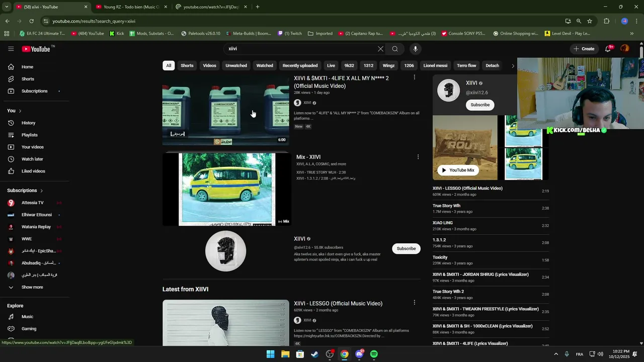Open the yellow van Mix thumbnail

tap(226, 190)
